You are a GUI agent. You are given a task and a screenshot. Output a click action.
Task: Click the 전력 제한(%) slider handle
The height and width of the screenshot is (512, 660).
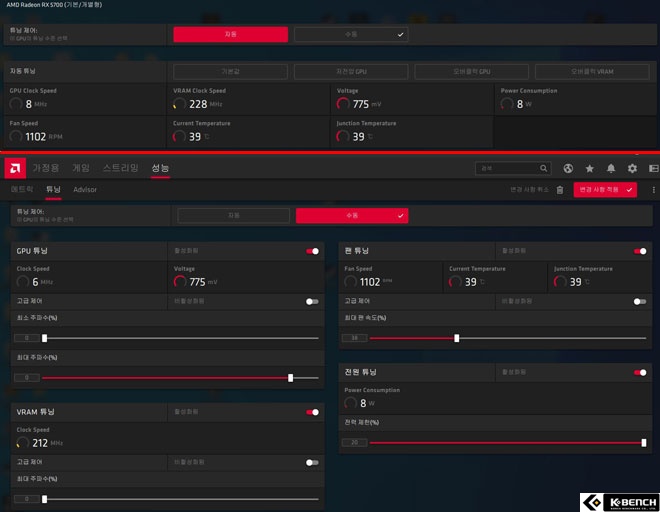coord(644,443)
